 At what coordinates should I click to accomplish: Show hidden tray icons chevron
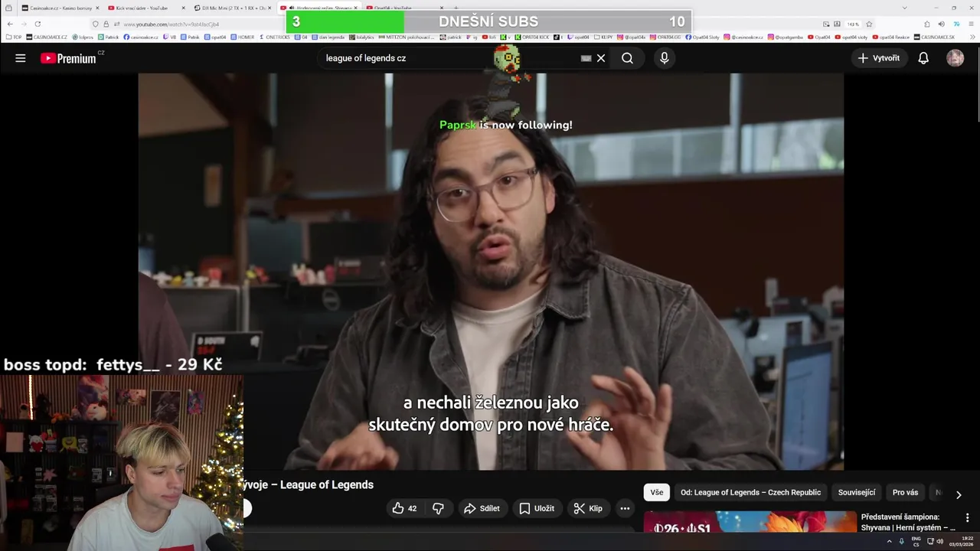point(889,541)
